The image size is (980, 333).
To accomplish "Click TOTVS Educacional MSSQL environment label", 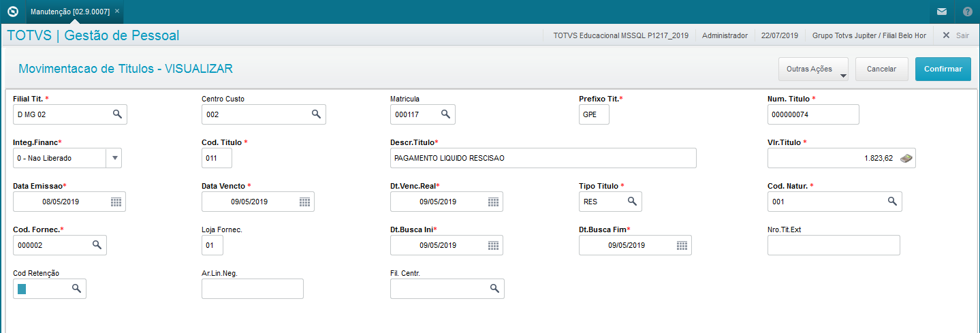I will (x=621, y=35).
